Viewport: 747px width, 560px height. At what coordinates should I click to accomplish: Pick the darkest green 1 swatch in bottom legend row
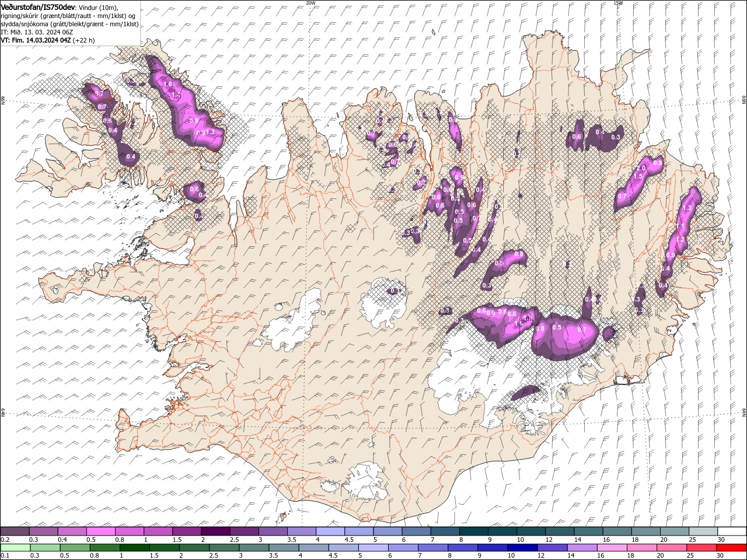(134, 547)
